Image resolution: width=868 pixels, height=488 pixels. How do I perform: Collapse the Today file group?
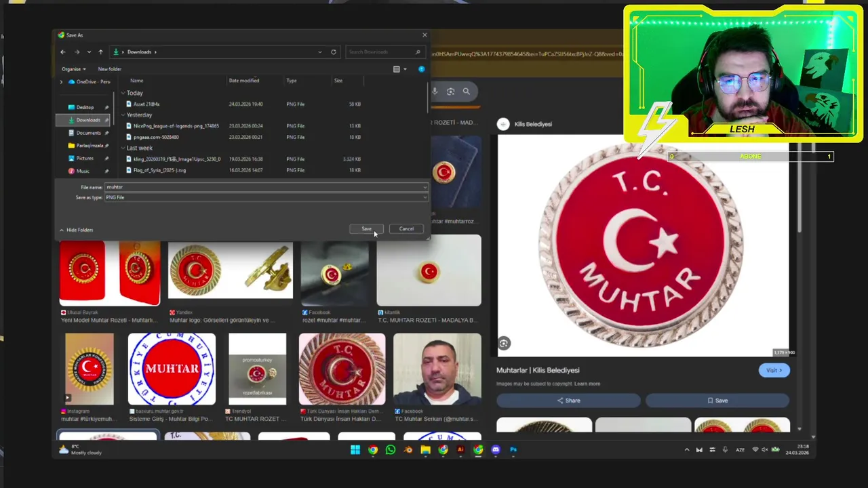pyautogui.click(x=123, y=93)
